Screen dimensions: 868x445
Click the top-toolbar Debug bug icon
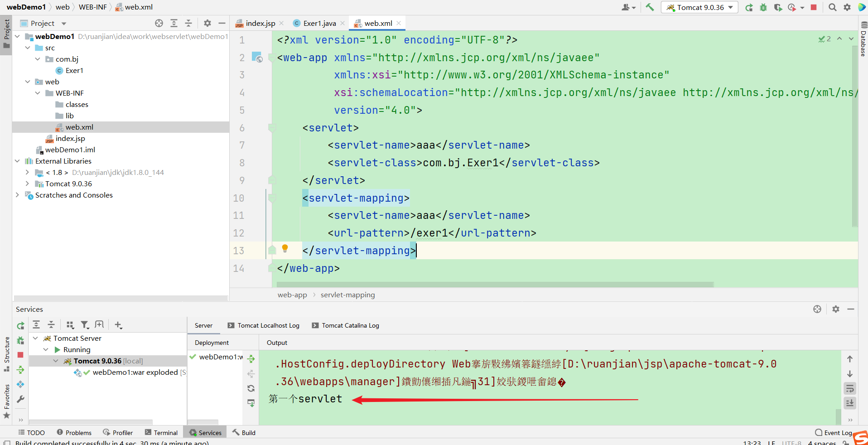763,7
